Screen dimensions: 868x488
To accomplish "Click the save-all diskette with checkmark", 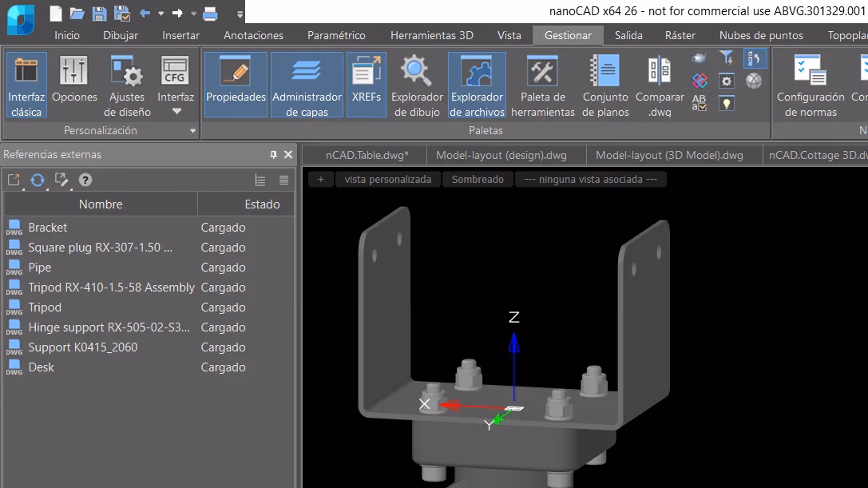I will tap(122, 14).
